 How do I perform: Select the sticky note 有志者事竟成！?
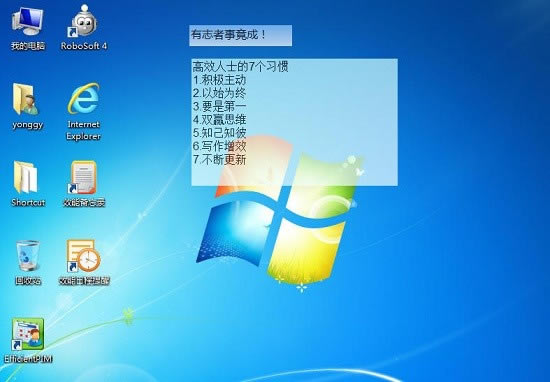coord(241,35)
